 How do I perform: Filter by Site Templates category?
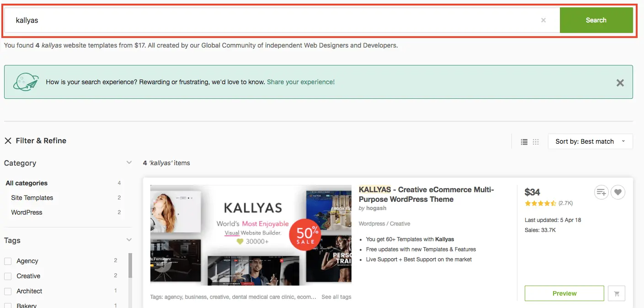[x=32, y=198]
